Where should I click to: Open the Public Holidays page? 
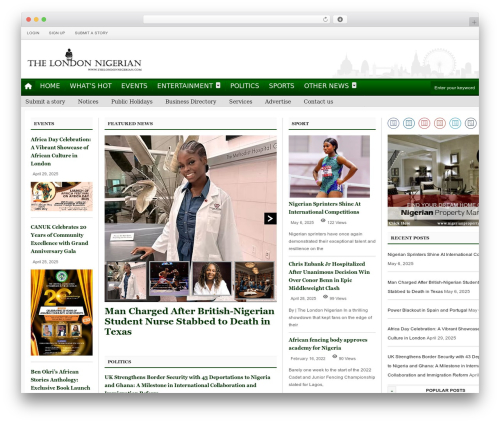coord(132,102)
